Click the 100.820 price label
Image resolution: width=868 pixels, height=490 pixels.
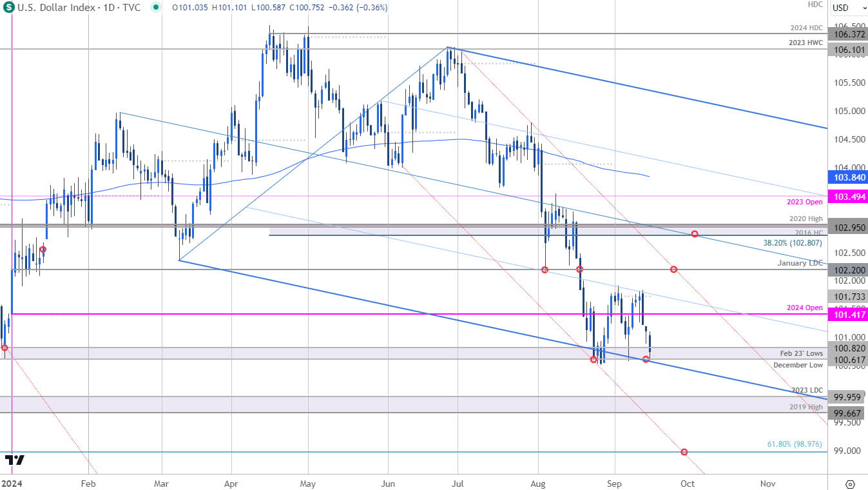click(x=847, y=348)
